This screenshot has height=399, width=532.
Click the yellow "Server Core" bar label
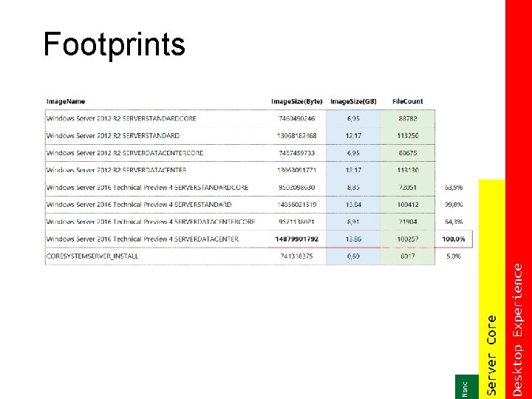[x=491, y=355]
